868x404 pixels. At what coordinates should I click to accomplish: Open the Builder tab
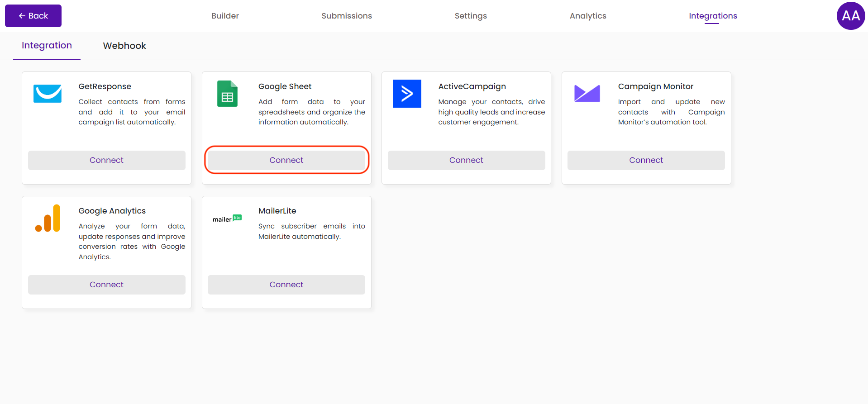[x=225, y=16]
